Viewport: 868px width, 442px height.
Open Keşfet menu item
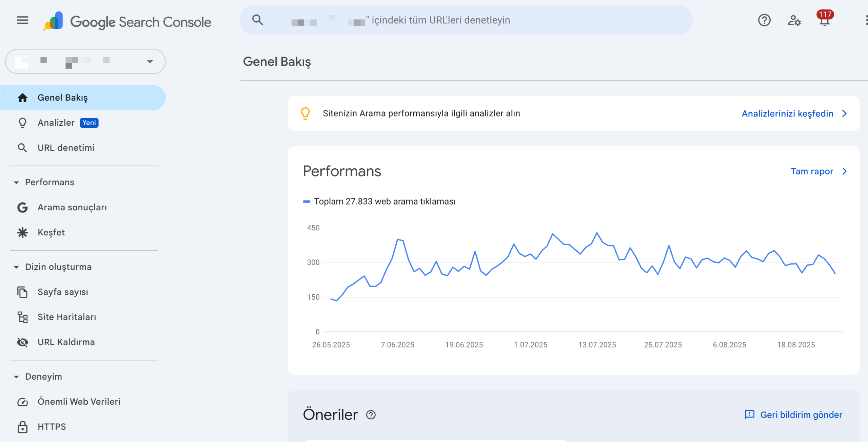pyautogui.click(x=83, y=232)
